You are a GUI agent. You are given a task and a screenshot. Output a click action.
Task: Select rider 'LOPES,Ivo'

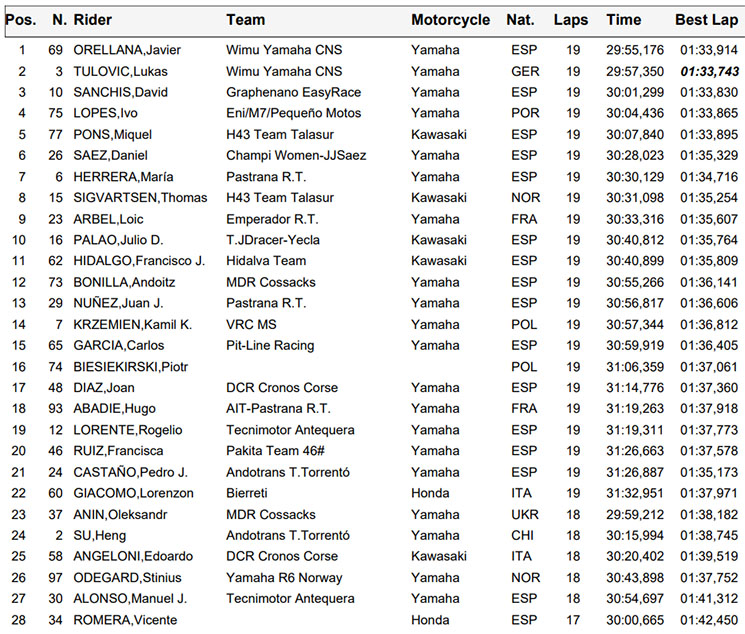105,113
